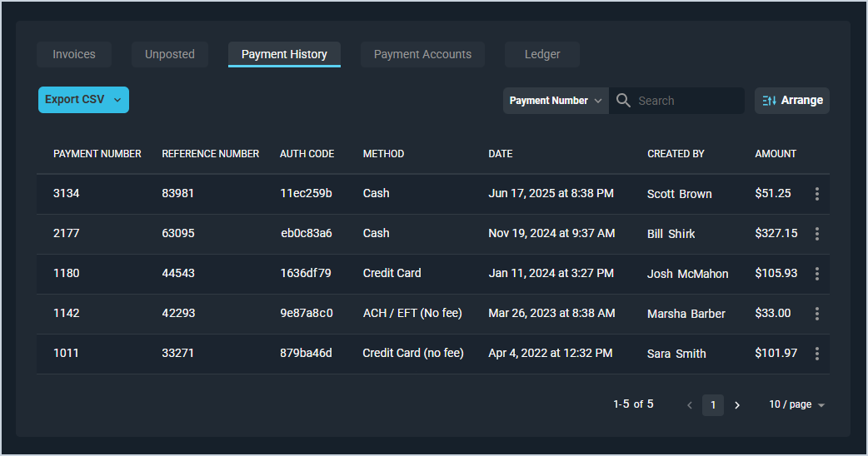The width and height of the screenshot is (868, 456).
Task: Open the Payment Number search filter dropdown
Action: (x=556, y=101)
